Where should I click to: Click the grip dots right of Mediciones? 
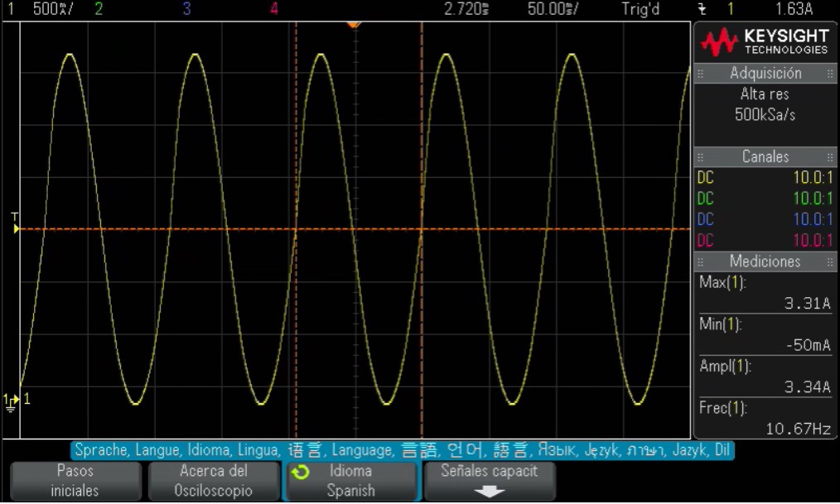point(830,262)
